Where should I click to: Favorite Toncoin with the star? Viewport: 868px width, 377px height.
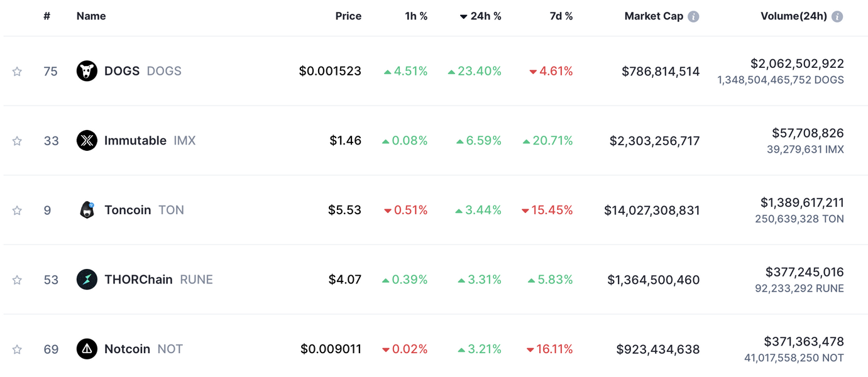17,210
